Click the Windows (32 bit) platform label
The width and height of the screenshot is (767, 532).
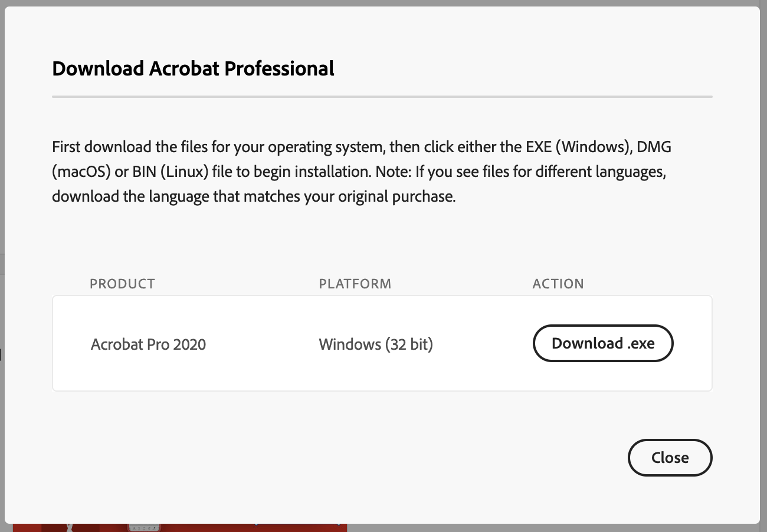coord(375,344)
